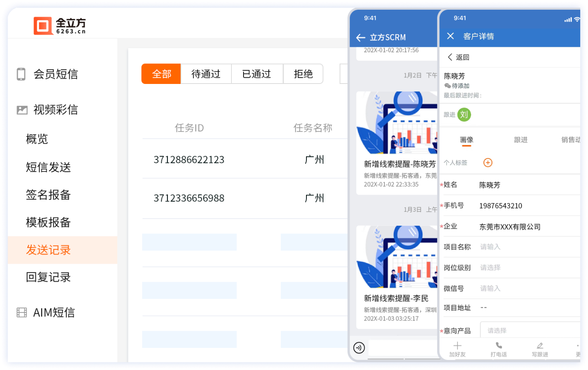Click the green 刘 follower avatar

(464, 115)
